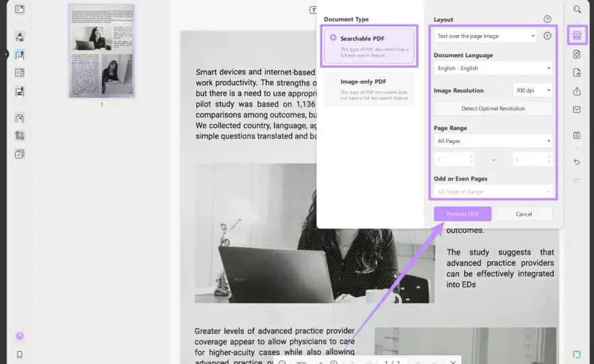Open the Fill and Sign tool
The image size is (594, 364).
pyautogui.click(x=20, y=92)
